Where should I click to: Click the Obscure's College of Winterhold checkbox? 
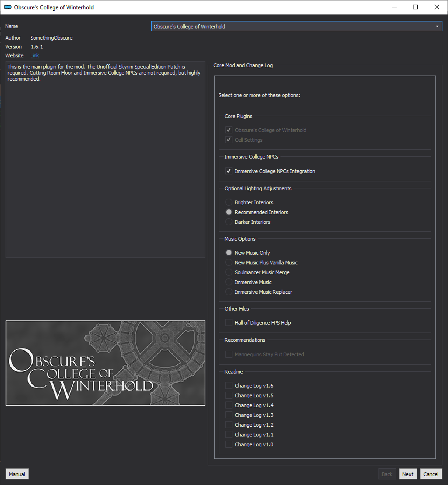pos(229,130)
